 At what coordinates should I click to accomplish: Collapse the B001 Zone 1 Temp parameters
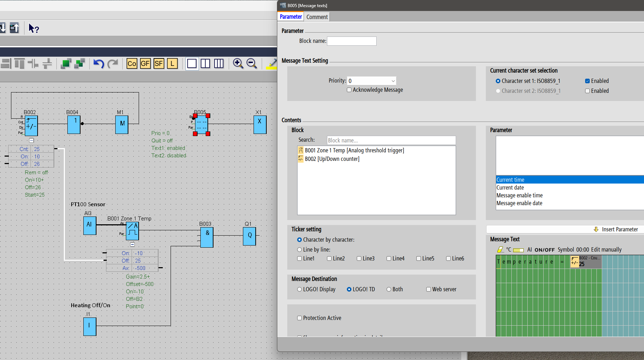tap(132, 244)
